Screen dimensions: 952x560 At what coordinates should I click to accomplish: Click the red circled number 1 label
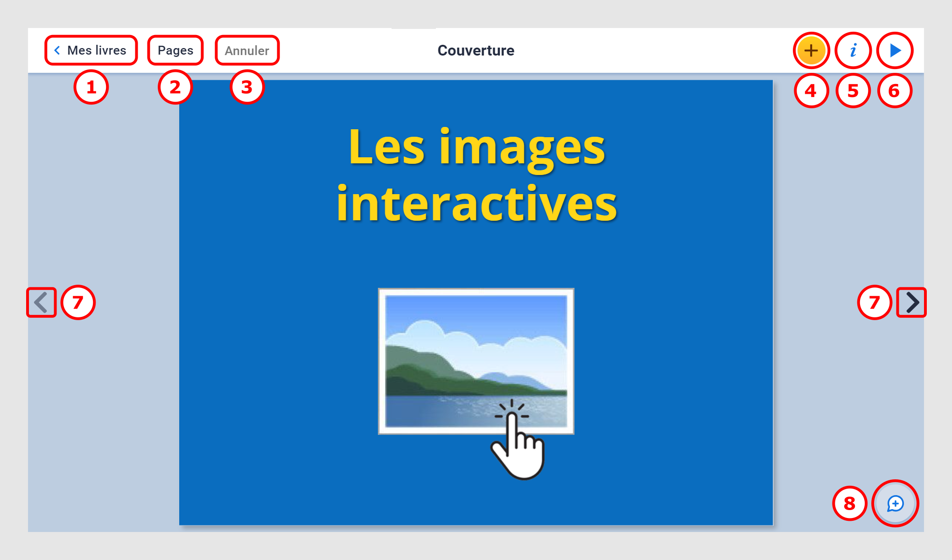pyautogui.click(x=91, y=87)
